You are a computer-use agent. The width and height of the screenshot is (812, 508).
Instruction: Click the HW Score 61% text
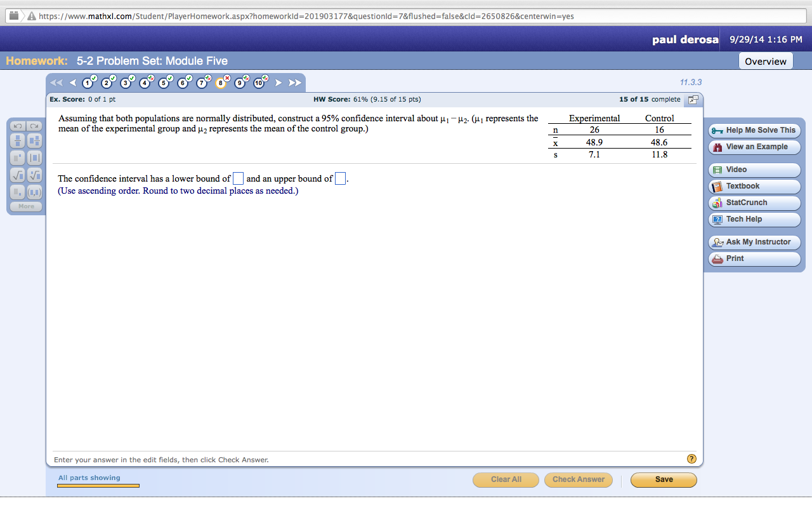(367, 100)
